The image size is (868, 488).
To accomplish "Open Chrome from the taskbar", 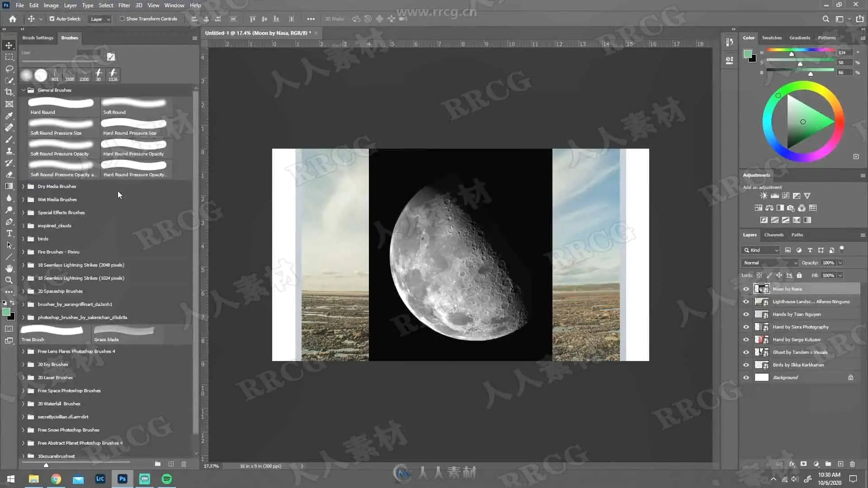I will point(56,479).
